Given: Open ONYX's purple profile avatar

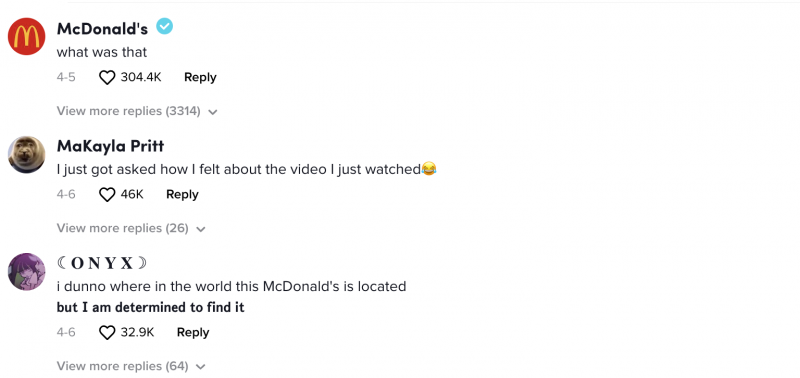Looking at the screenshot, I should pos(27,271).
